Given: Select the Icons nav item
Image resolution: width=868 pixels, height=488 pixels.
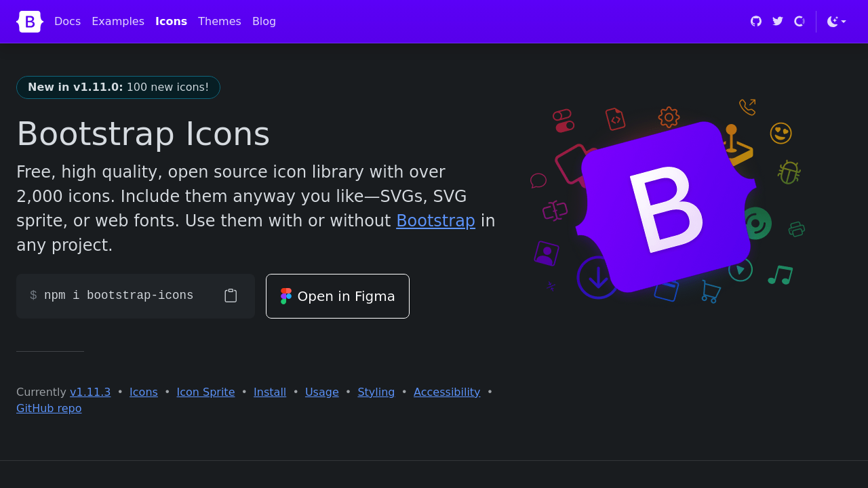Looking at the screenshot, I should (171, 22).
